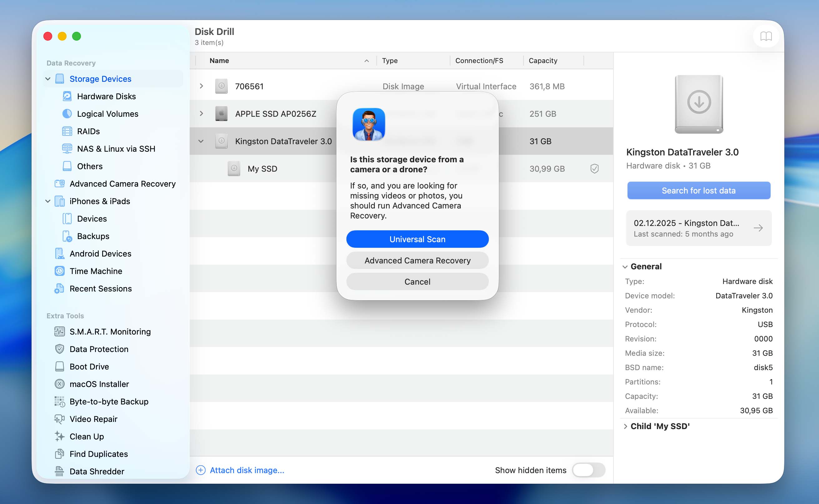Screen dimensions: 819x504
Task: Click the Others drive icon
Action: point(67,166)
